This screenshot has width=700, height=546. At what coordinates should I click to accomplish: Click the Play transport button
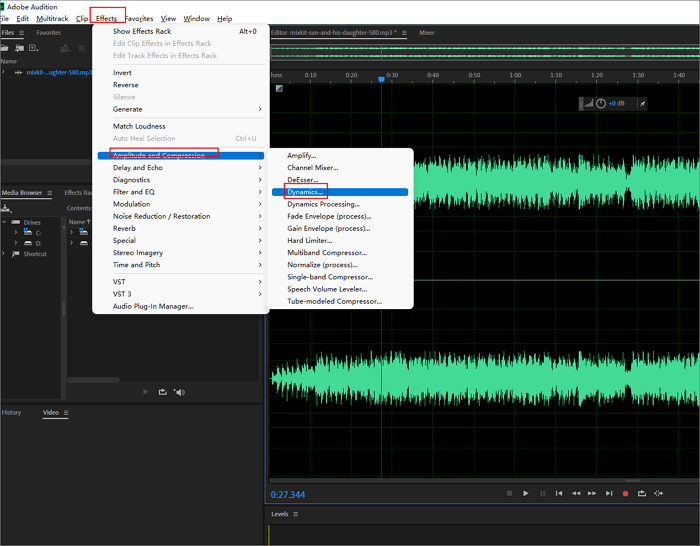point(525,493)
